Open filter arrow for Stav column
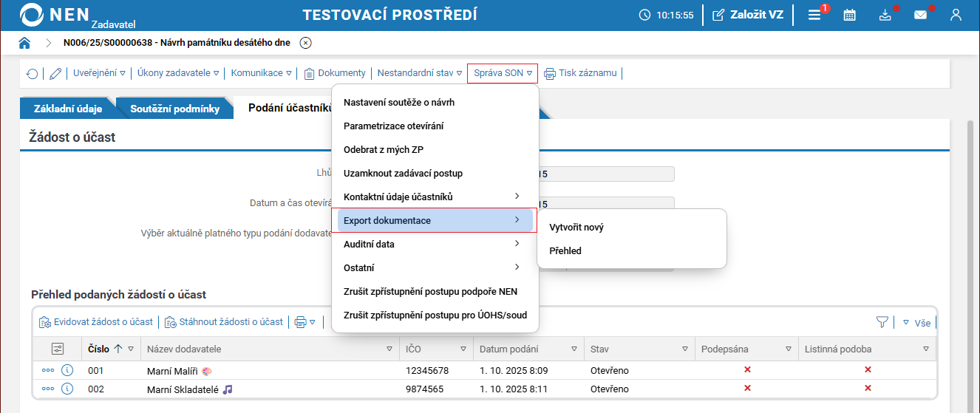 coord(685,349)
